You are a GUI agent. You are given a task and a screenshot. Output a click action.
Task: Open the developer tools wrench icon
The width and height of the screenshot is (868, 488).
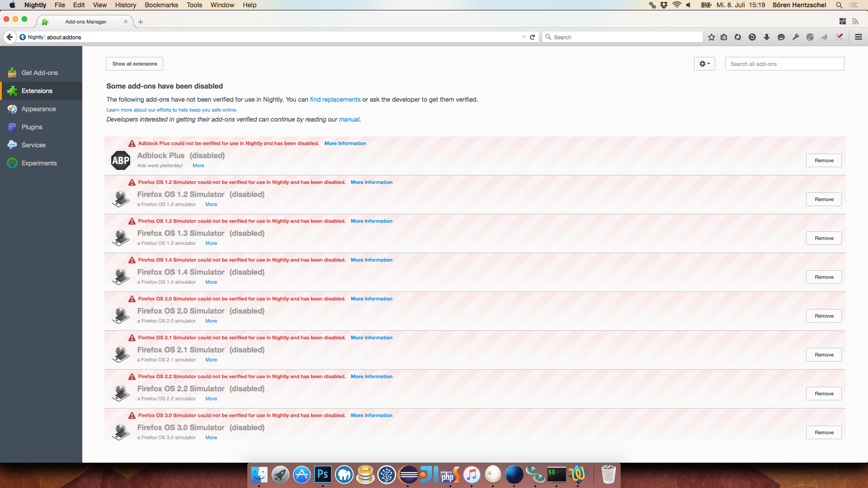pyautogui.click(x=796, y=37)
